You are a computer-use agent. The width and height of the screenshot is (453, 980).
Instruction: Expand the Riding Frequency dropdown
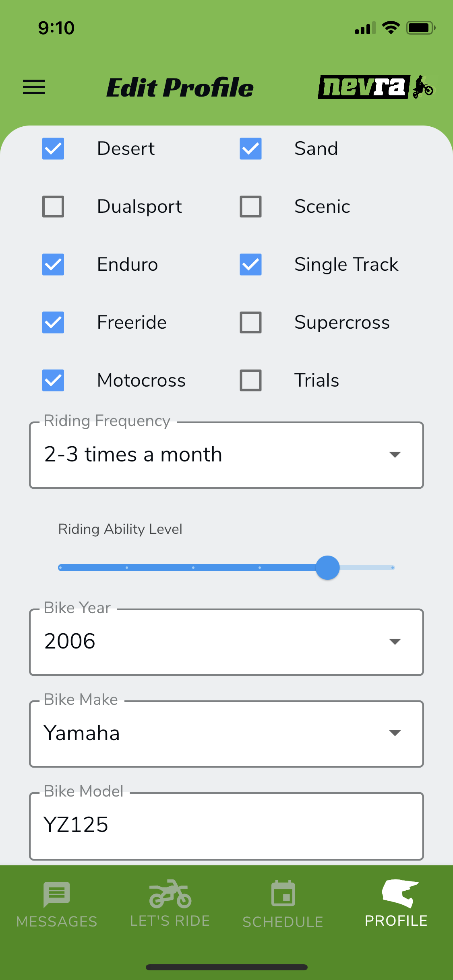click(226, 455)
